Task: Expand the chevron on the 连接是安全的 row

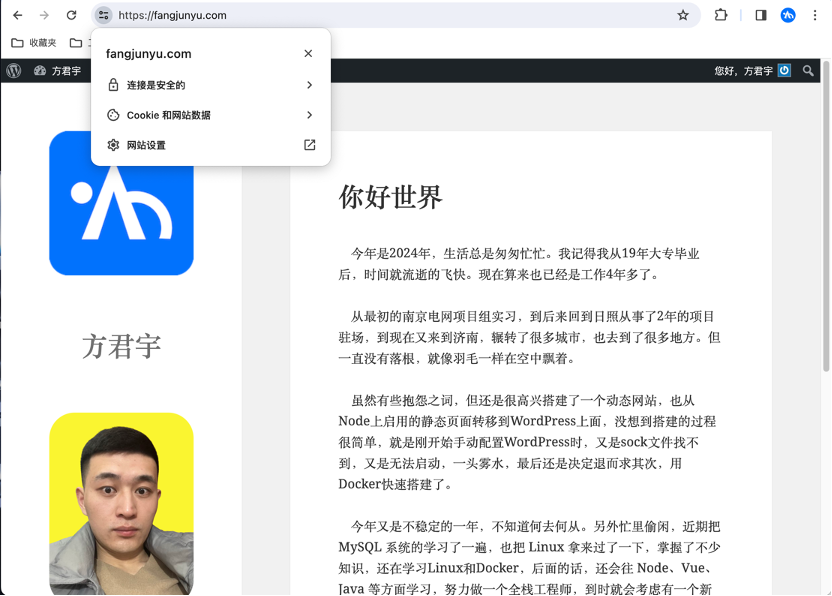Action: (x=309, y=85)
